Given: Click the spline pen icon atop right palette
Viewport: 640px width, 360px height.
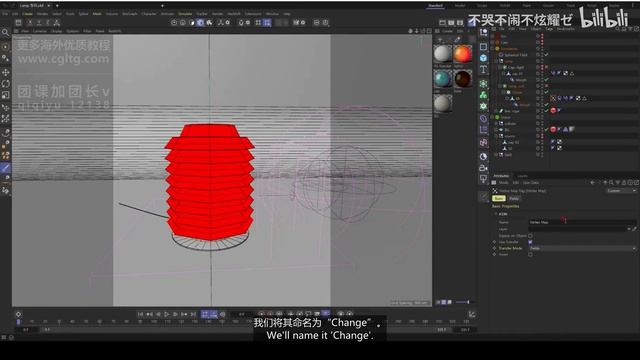Looking at the screenshot, I should pos(483,33).
